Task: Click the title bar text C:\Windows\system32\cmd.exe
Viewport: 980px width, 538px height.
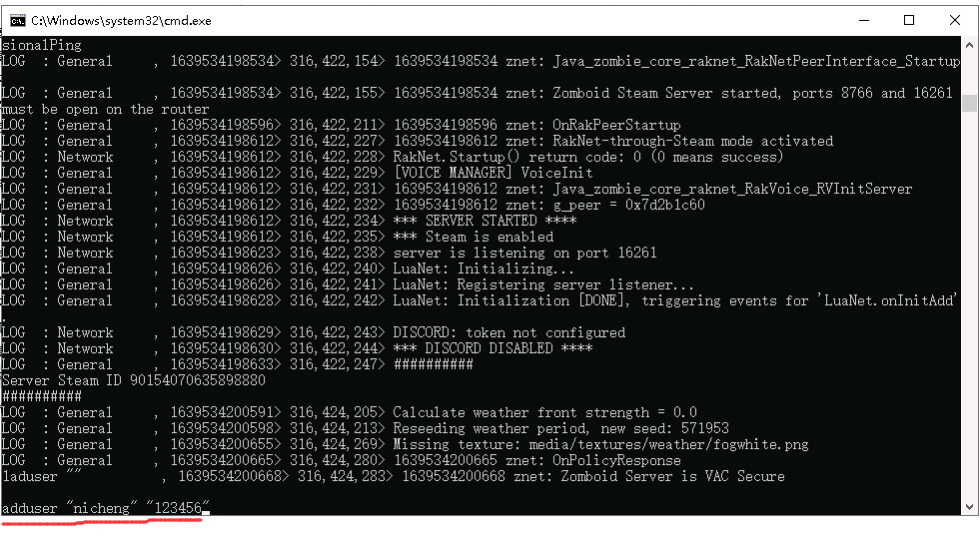Action: (x=121, y=21)
